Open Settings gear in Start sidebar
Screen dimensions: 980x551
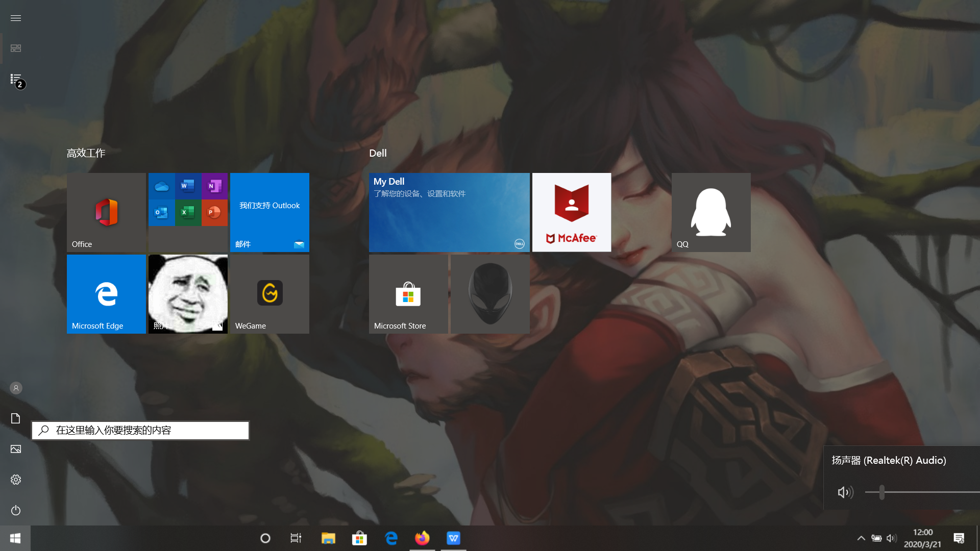(16, 480)
